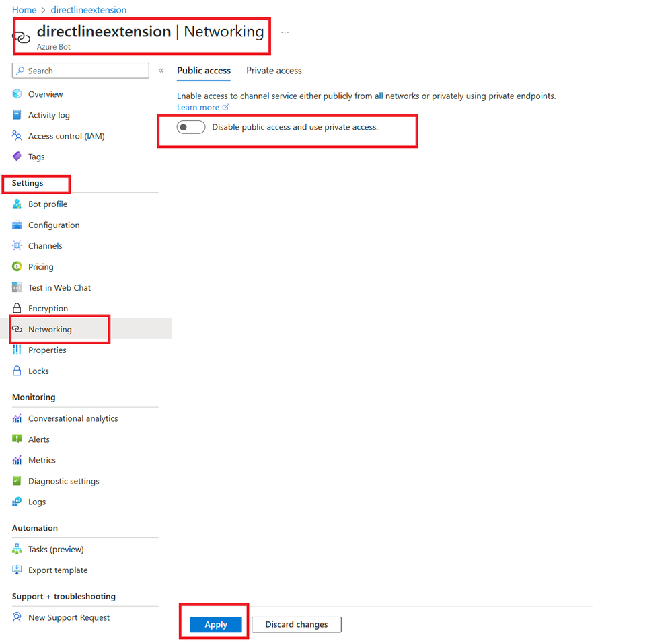The height and width of the screenshot is (643, 672).
Task: Click the Conversational analytics chart icon
Action: pyautogui.click(x=17, y=418)
